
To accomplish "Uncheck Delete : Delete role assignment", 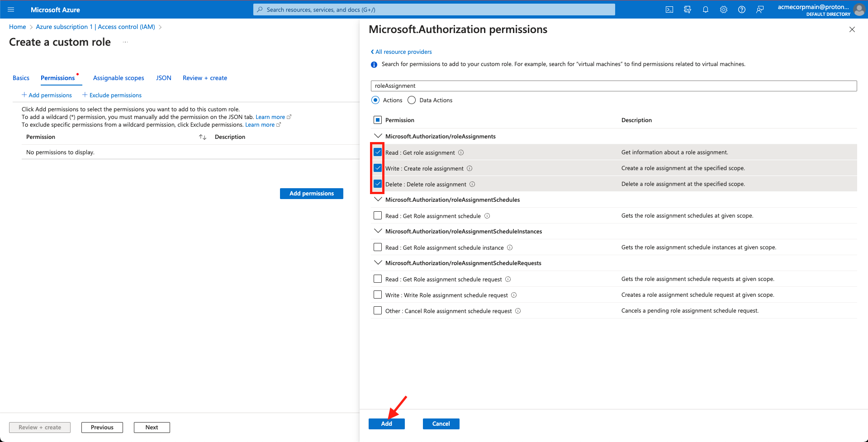I will (378, 184).
